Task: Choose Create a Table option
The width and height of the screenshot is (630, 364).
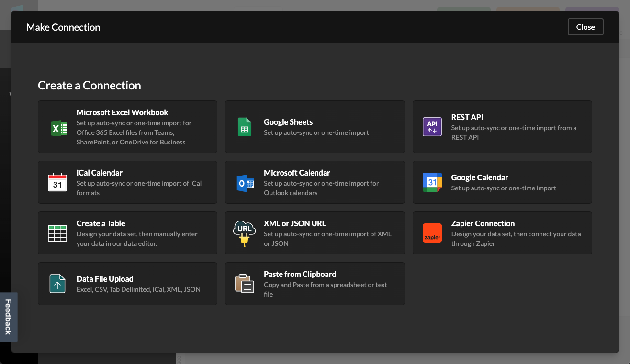Action: coord(127,233)
